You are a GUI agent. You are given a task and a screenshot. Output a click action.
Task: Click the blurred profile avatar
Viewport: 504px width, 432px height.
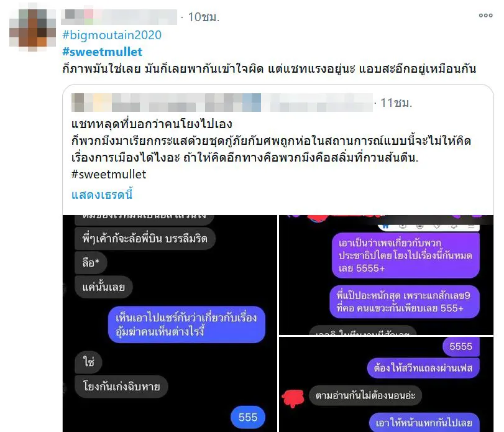coord(32,29)
